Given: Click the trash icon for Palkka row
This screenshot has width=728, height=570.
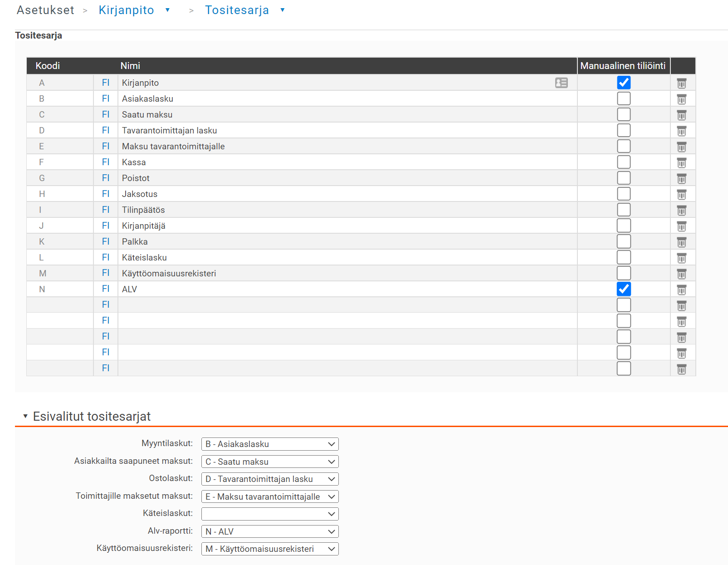Looking at the screenshot, I should coord(681,242).
